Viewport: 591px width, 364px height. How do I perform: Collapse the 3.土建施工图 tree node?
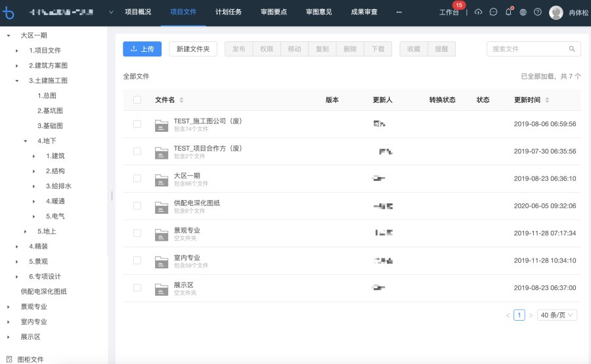pos(17,81)
